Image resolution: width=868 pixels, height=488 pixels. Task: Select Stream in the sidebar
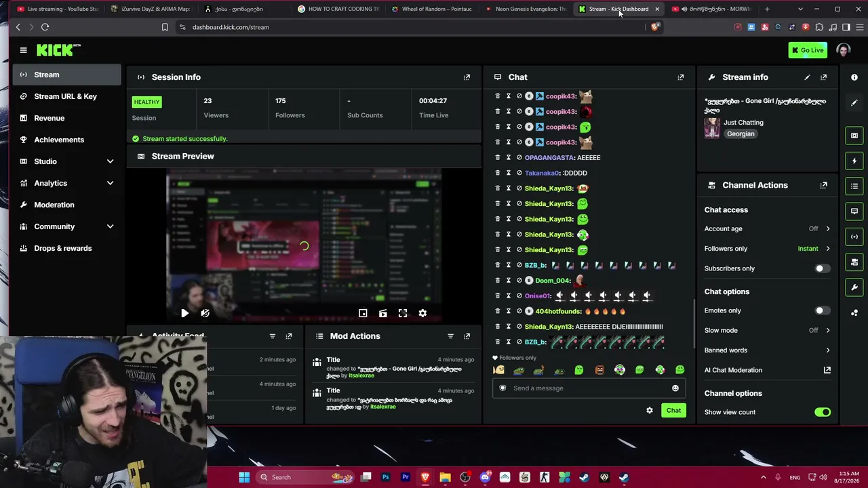tap(66, 75)
